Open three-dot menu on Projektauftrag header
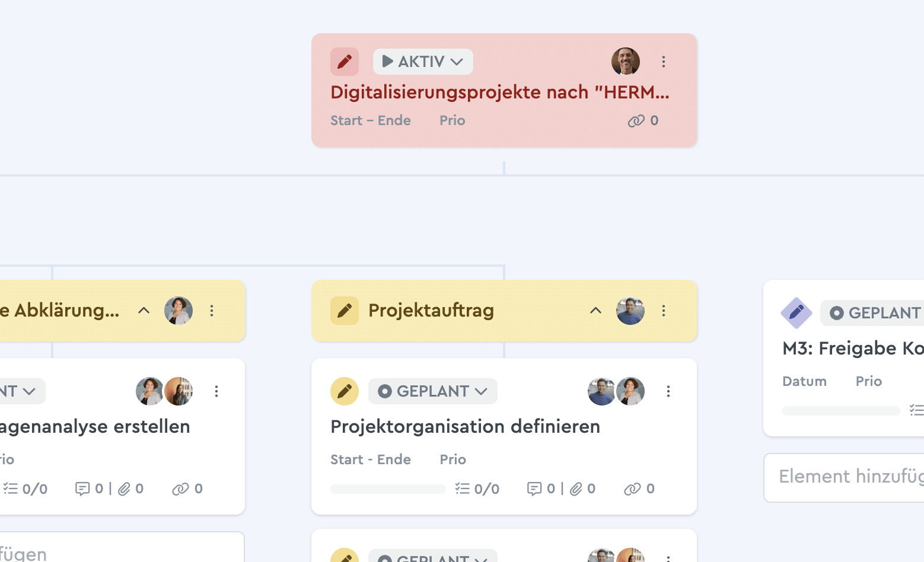 tap(663, 311)
